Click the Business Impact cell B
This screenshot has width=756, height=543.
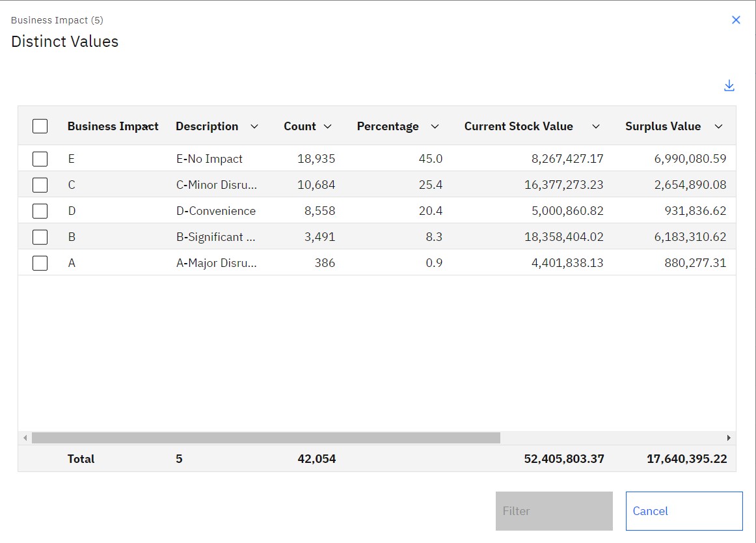72,237
